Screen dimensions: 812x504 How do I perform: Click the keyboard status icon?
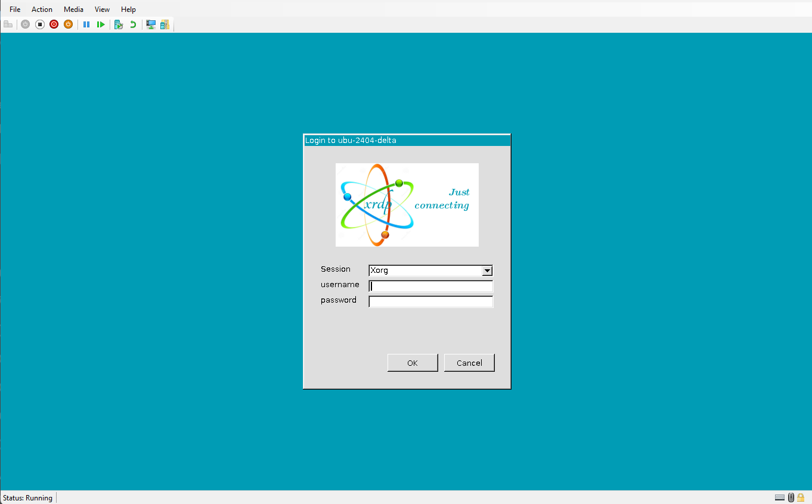point(779,497)
